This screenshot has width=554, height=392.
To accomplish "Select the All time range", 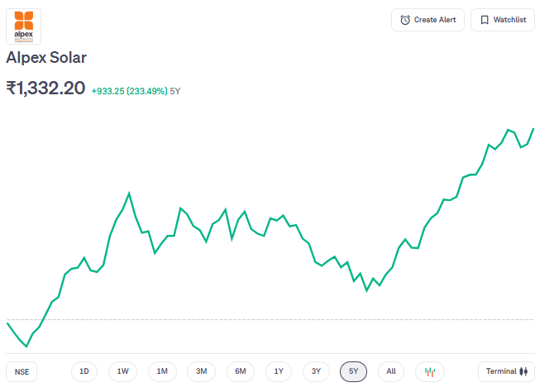I will pyautogui.click(x=391, y=371).
